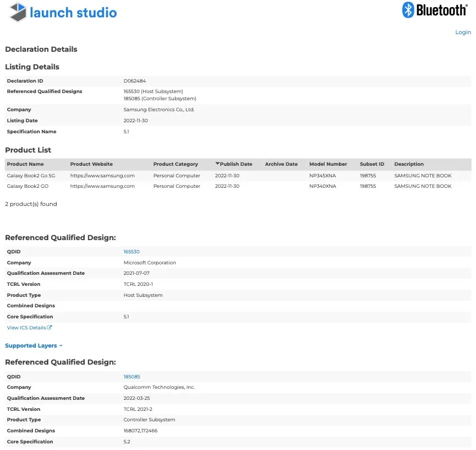Sort by Product Name column header
Screen dimensions: 476x450
pyautogui.click(x=25, y=164)
